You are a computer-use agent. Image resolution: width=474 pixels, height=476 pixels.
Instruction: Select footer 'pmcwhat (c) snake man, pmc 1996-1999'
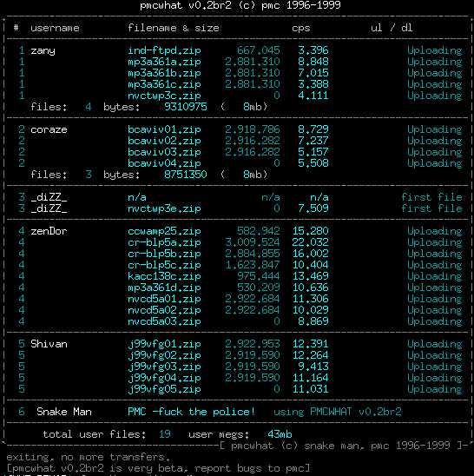[x=340, y=446]
